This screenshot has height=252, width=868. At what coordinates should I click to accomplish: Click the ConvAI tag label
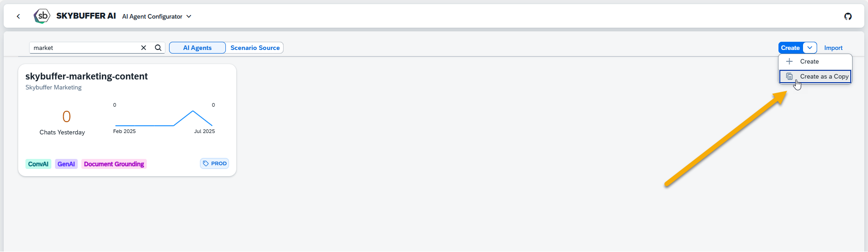point(38,164)
